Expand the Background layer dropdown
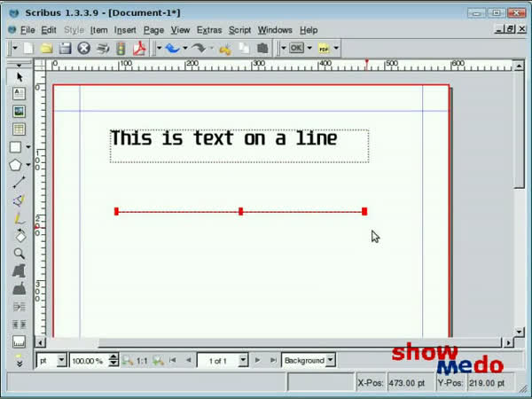 pyautogui.click(x=330, y=361)
